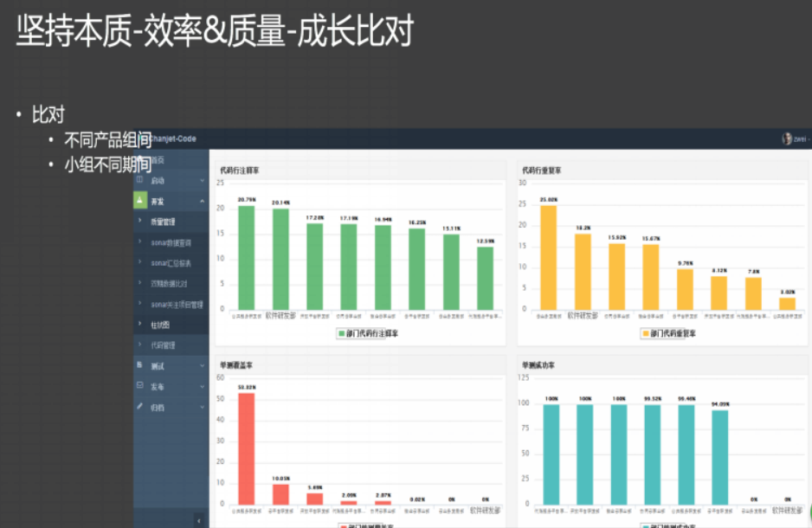
Task: Toggle the 部门代码重复率 legend entry
Action: [668, 333]
